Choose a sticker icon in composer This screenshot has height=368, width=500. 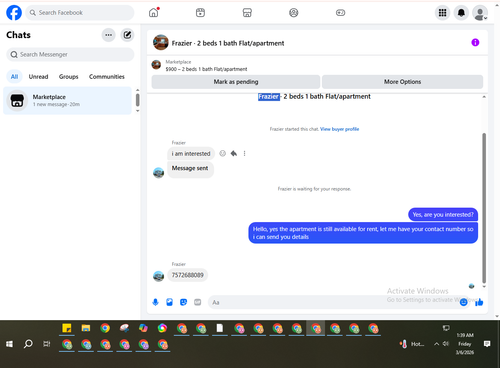pyautogui.click(x=183, y=302)
